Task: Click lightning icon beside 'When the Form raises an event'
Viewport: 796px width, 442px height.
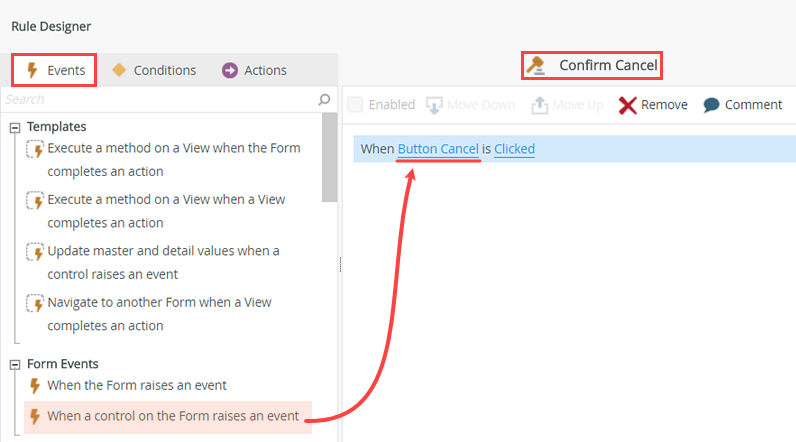Action: pos(35,385)
